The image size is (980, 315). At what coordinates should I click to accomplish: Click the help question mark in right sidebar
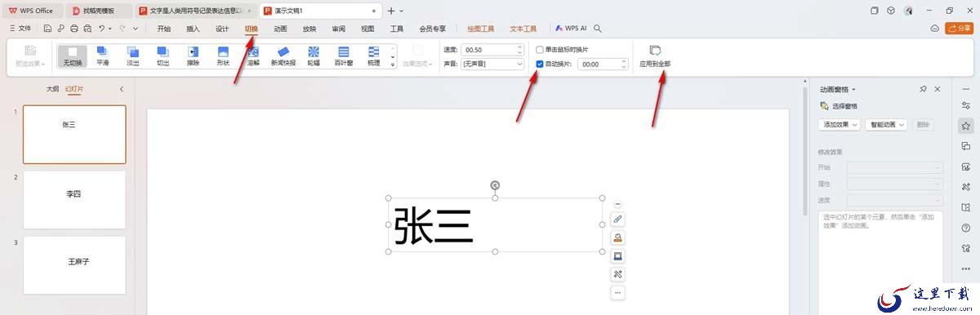[x=966, y=228]
